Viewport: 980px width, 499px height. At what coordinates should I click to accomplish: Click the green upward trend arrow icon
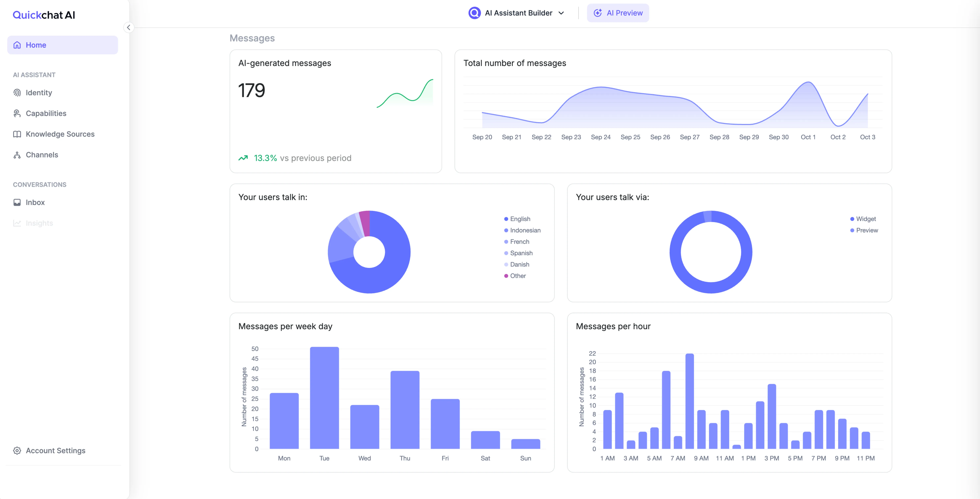point(243,158)
